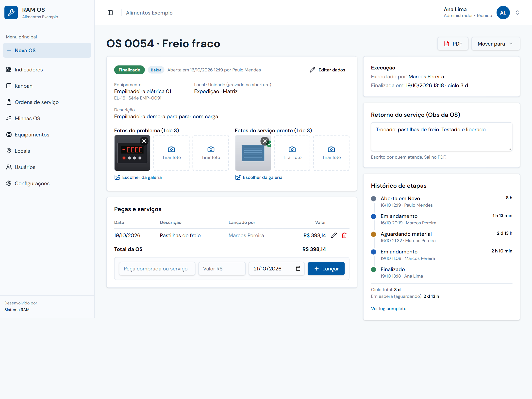Edit the Pastilhas de freio entry pencil
The width and height of the screenshot is (532, 399).
(334, 235)
